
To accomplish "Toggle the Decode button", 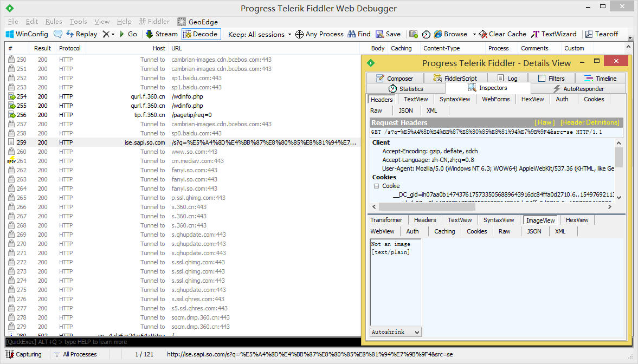I will tap(201, 34).
